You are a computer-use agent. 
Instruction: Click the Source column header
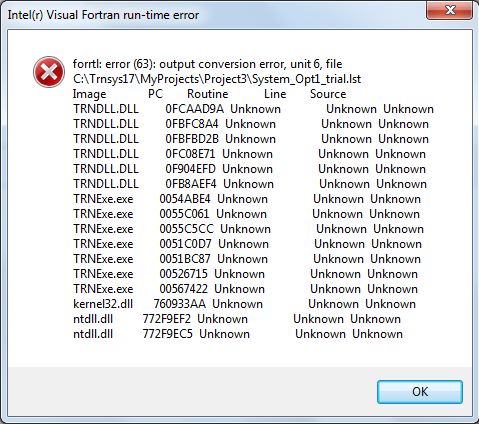tap(328, 94)
